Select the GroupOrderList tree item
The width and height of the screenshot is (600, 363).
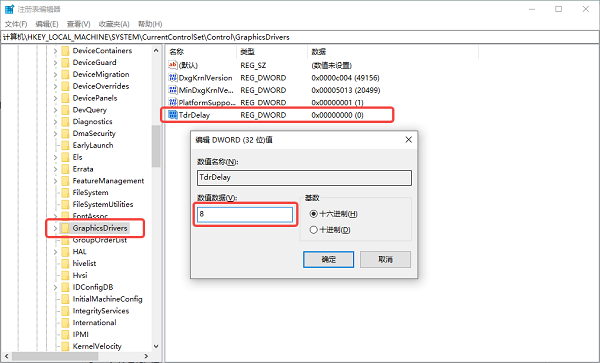click(x=99, y=240)
